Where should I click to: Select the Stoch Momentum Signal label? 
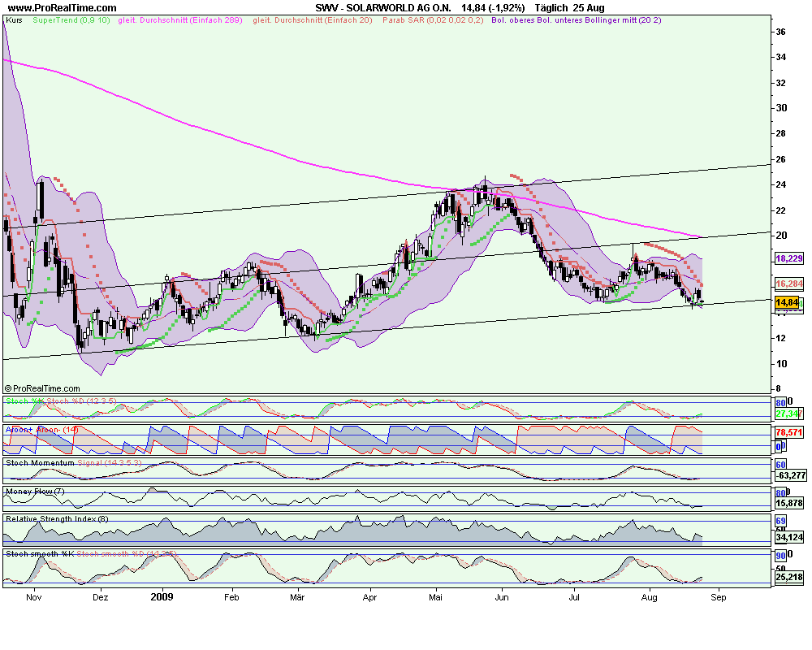coord(74,463)
